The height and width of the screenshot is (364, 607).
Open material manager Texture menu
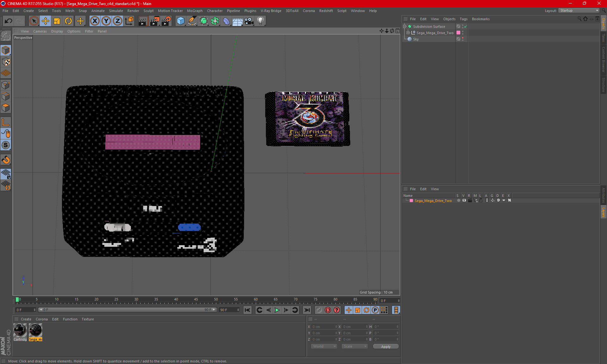[88, 319]
